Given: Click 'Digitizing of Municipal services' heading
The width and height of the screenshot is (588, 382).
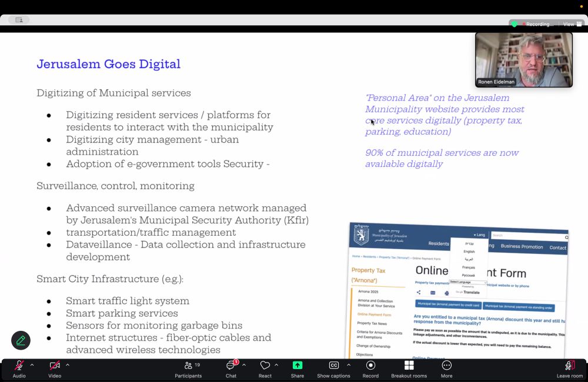Looking at the screenshot, I should tap(113, 93).
